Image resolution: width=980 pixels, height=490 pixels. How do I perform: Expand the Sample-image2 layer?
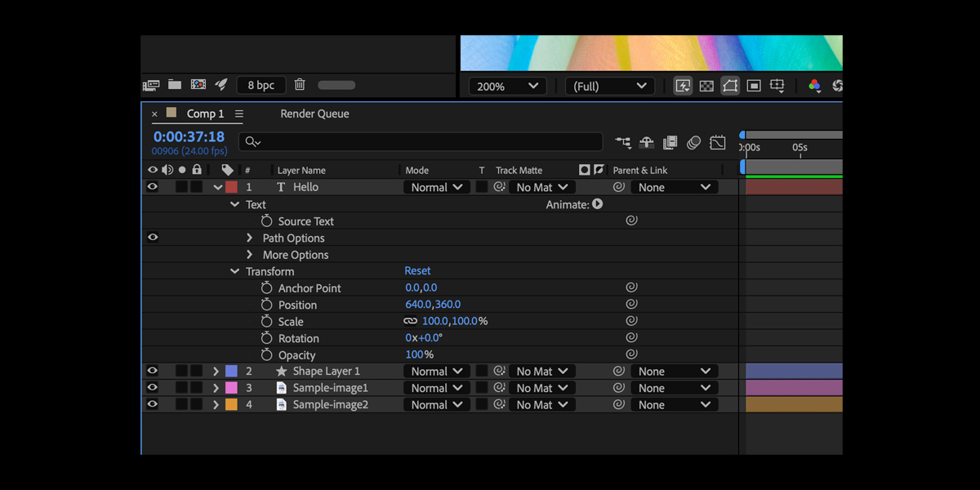(216, 405)
